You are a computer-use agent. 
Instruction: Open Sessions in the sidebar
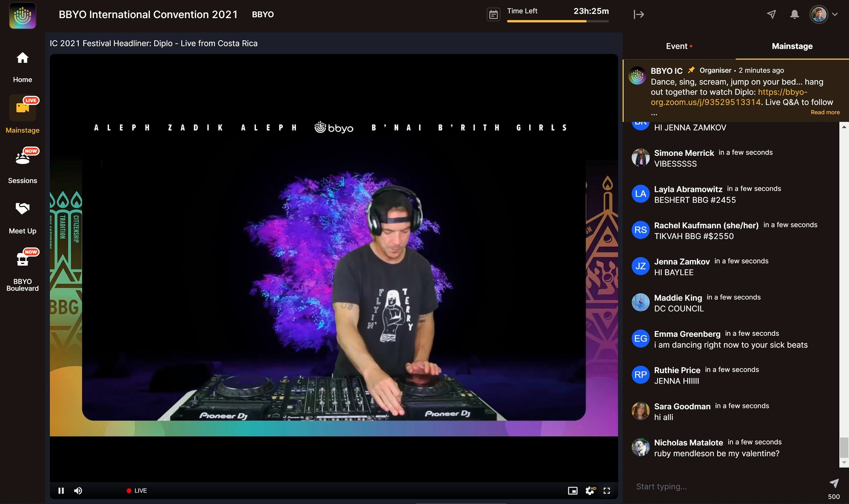click(x=23, y=165)
